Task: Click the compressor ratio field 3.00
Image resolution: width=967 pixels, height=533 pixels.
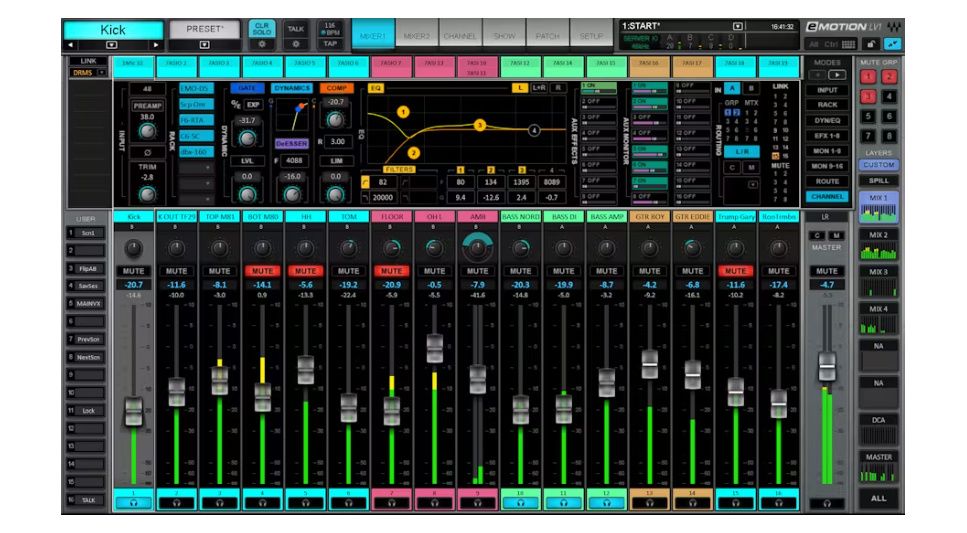Action: [338, 141]
